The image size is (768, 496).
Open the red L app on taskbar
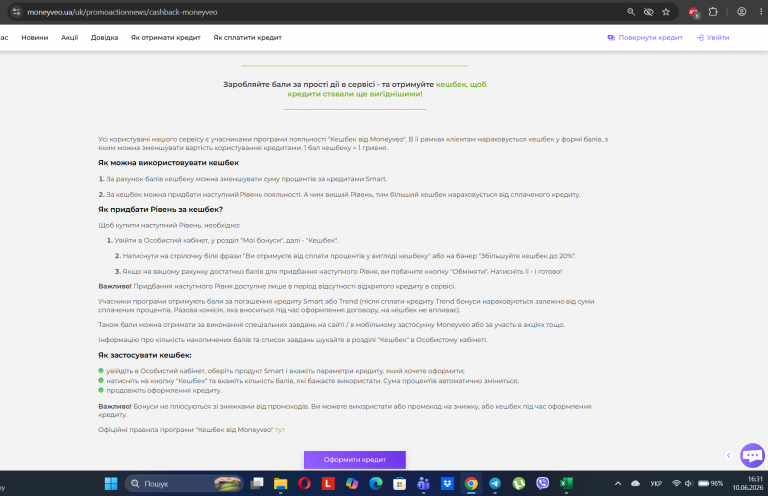click(328, 484)
